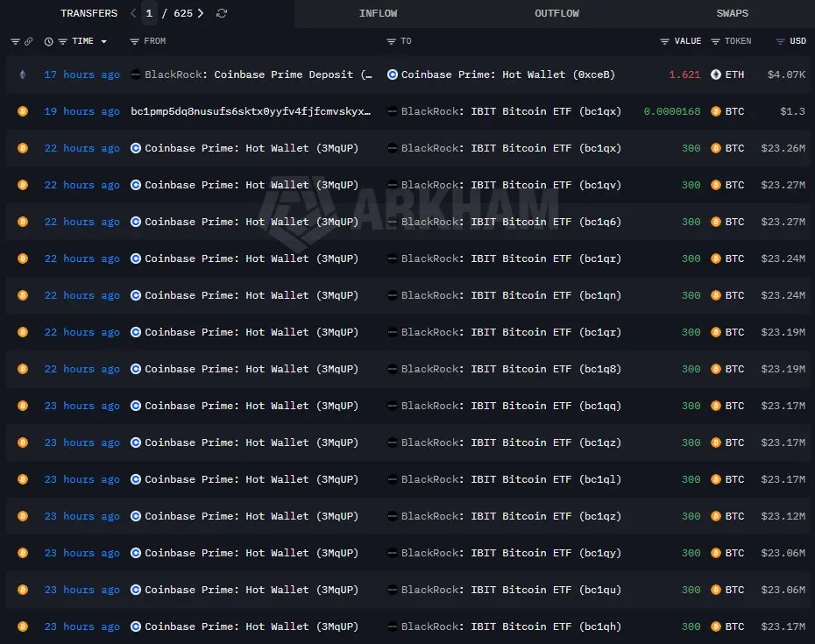Go to previous transfers page arrow

(133, 13)
